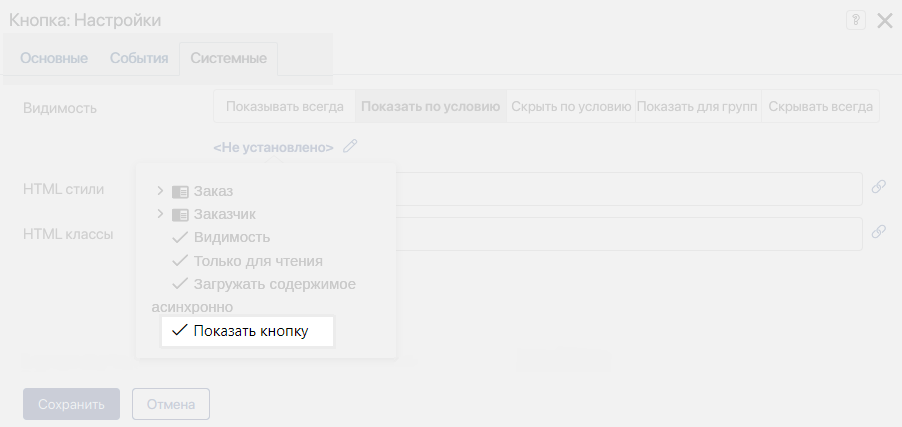Screen dimensions: 902x427
Task: Open the События tab
Action: (x=139, y=58)
